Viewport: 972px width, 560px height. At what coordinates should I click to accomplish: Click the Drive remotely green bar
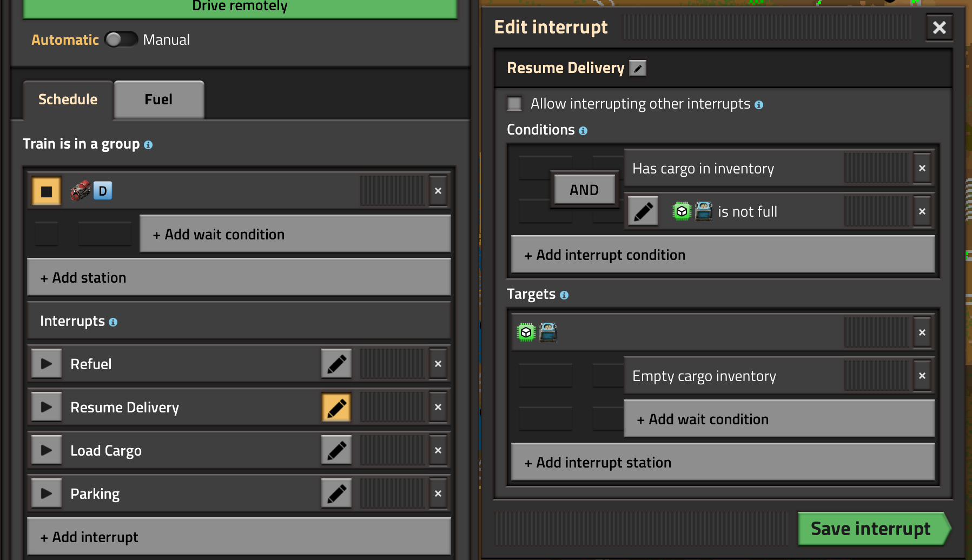240,8
